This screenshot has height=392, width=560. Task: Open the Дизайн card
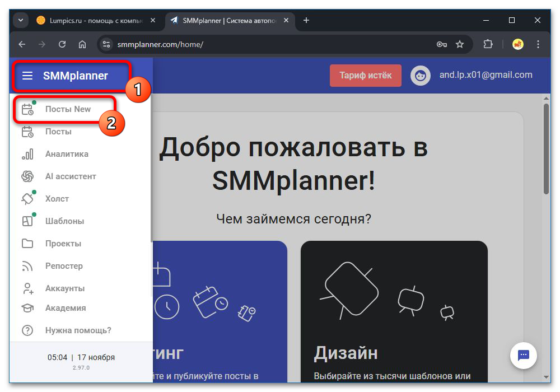click(x=394, y=312)
